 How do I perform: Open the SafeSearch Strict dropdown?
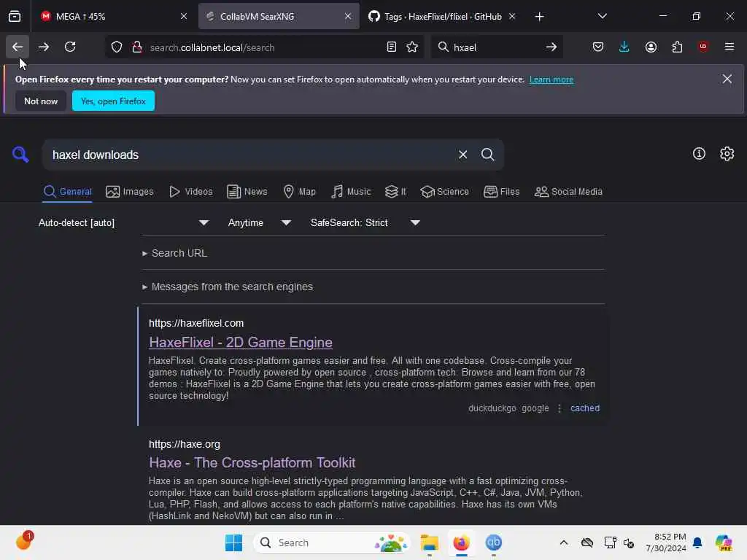pos(365,222)
